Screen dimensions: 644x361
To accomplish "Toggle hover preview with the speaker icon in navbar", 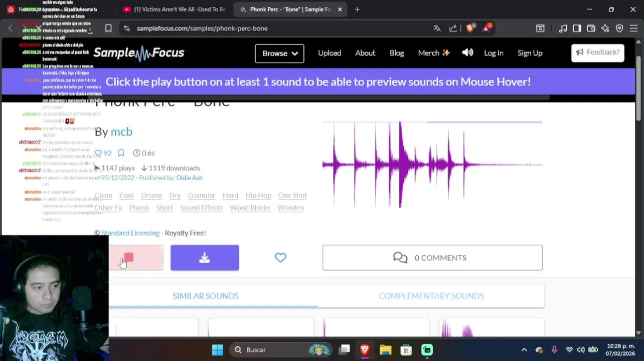I will click(467, 53).
